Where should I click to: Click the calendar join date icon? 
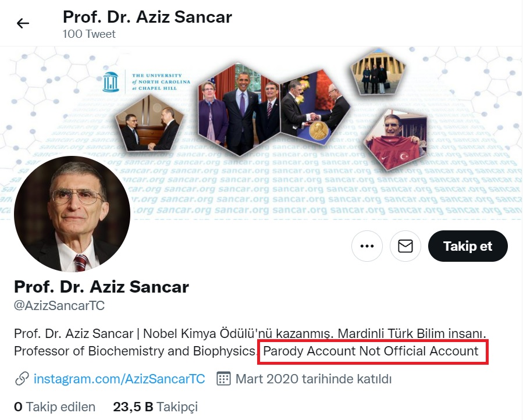223,379
